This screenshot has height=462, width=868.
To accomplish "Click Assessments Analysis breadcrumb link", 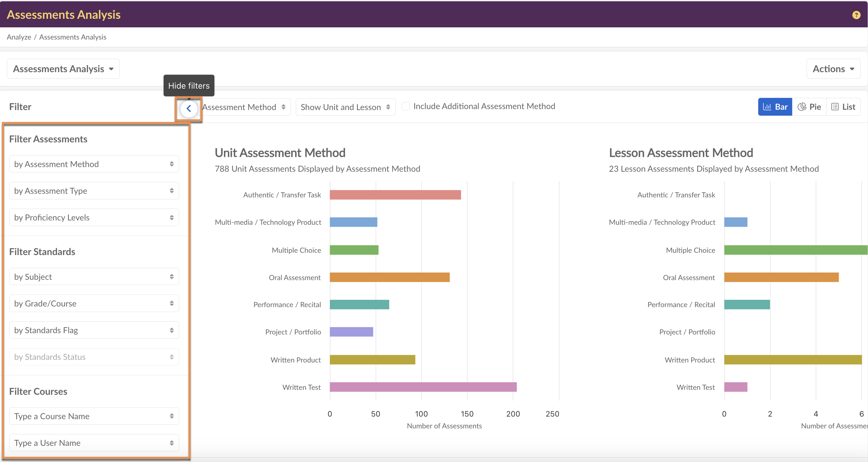I will tap(73, 37).
